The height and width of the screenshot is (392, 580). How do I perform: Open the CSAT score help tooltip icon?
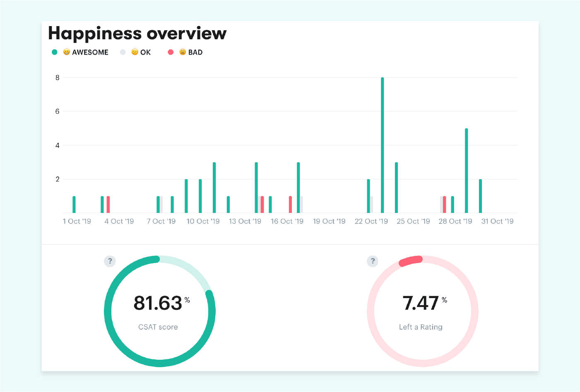point(110,261)
